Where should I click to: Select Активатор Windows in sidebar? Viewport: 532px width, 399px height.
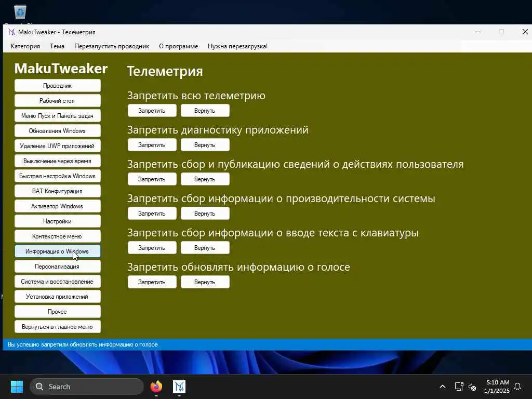click(57, 206)
